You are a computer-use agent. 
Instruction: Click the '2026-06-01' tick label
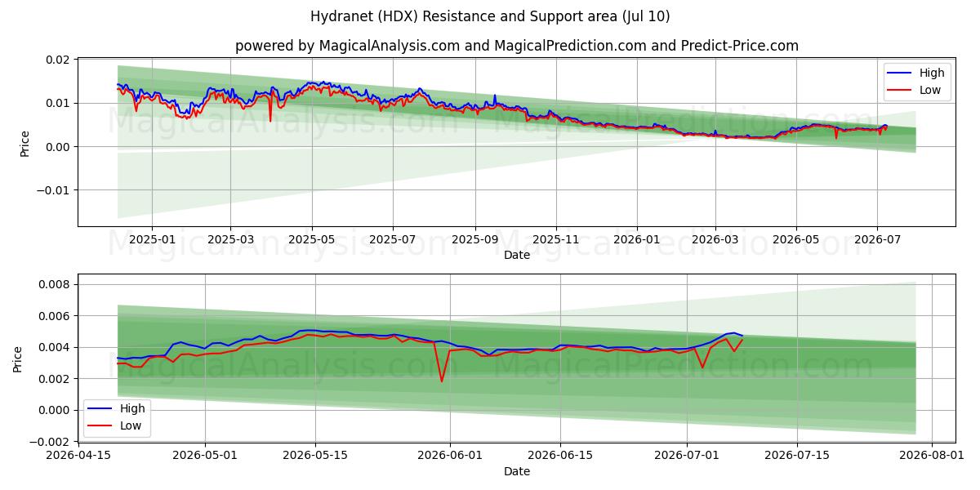(450, 456)
